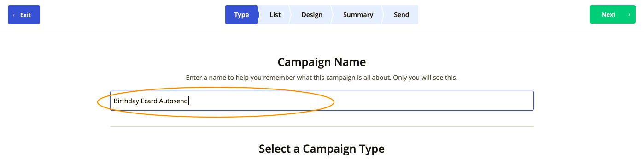Click the left chevron icon in Exit button
The height and width of the screenshot is (167, 644).
(x=14, y=15)
